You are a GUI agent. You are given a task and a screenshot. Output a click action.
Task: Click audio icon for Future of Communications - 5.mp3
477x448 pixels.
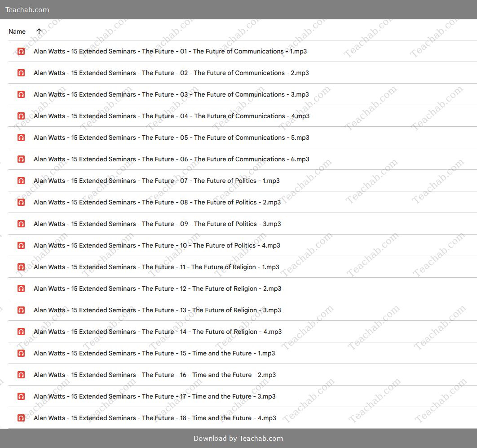(21, 138)
